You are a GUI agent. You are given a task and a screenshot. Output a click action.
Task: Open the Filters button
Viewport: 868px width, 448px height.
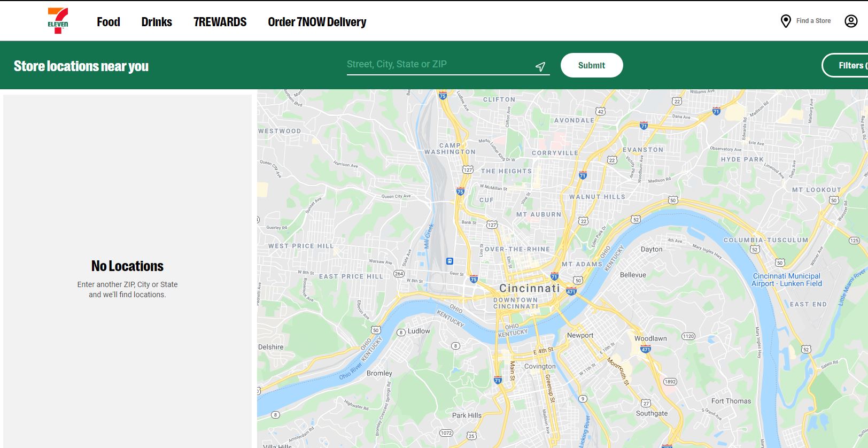pos(846,65)
